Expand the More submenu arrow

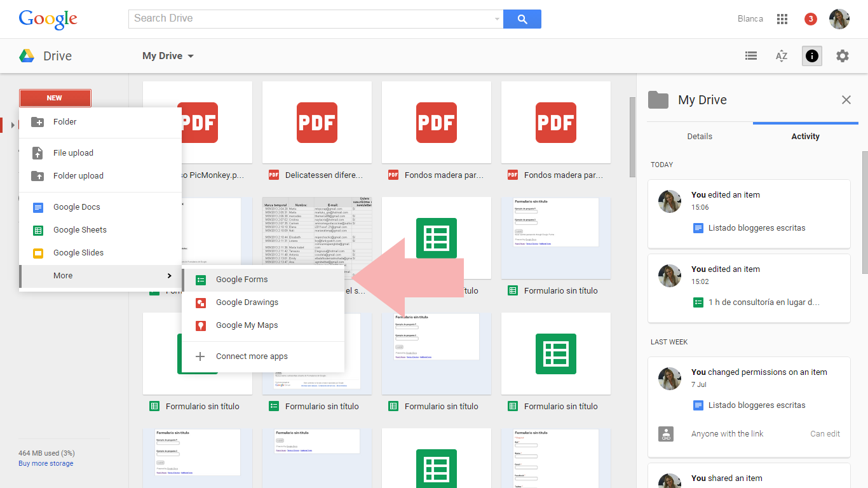(x=169, y=276)
